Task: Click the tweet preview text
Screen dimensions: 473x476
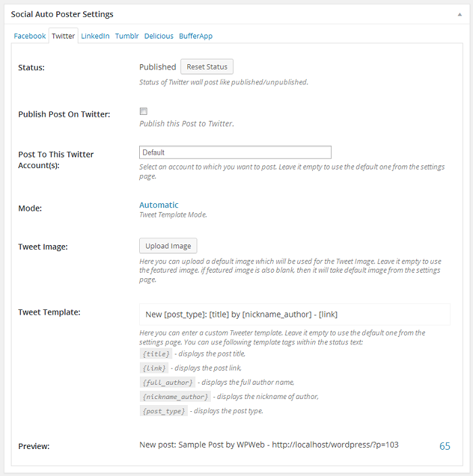Action: pos(270,446)
